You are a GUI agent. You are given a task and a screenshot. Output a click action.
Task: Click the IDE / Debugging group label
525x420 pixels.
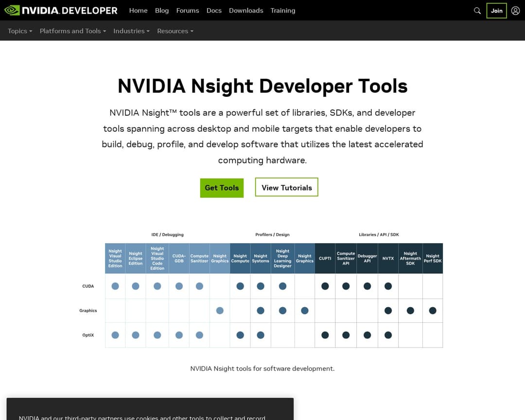(167, 234)
